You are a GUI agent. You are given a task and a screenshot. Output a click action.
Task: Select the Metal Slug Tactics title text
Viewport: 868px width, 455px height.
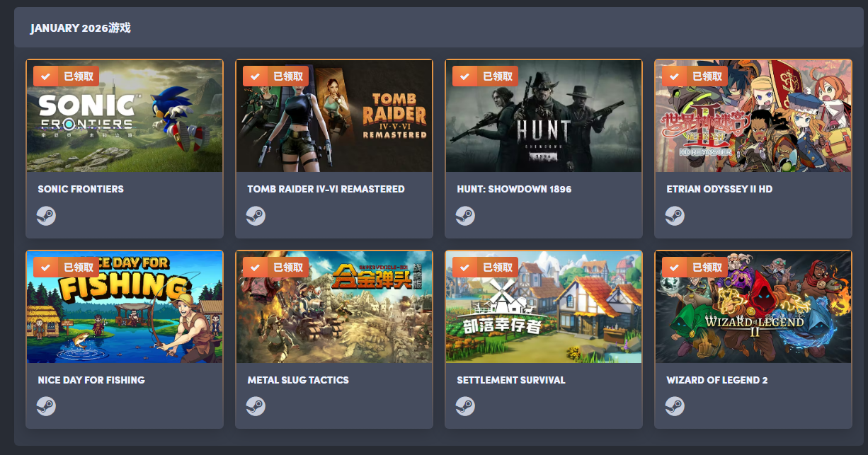click(x=298, y=380)
